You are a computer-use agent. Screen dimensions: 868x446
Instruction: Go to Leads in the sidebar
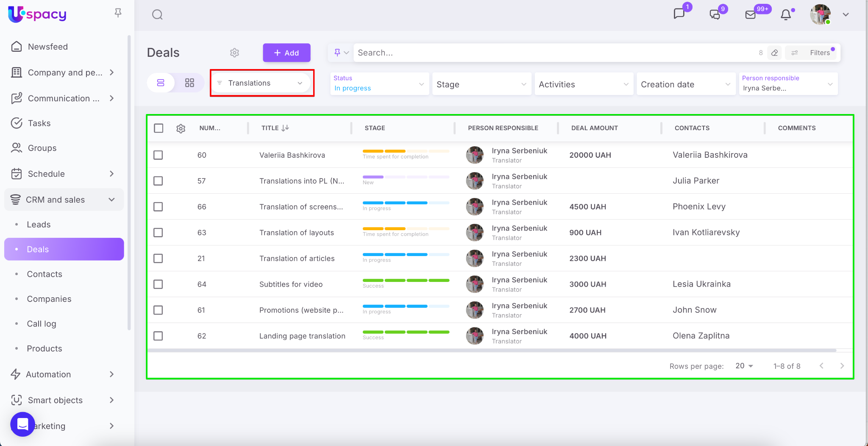[39, 224]
